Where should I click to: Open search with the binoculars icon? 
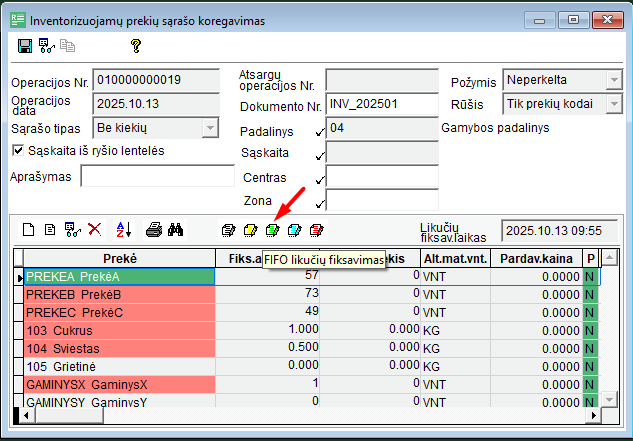pyautogui.click(x=176, y=229)
